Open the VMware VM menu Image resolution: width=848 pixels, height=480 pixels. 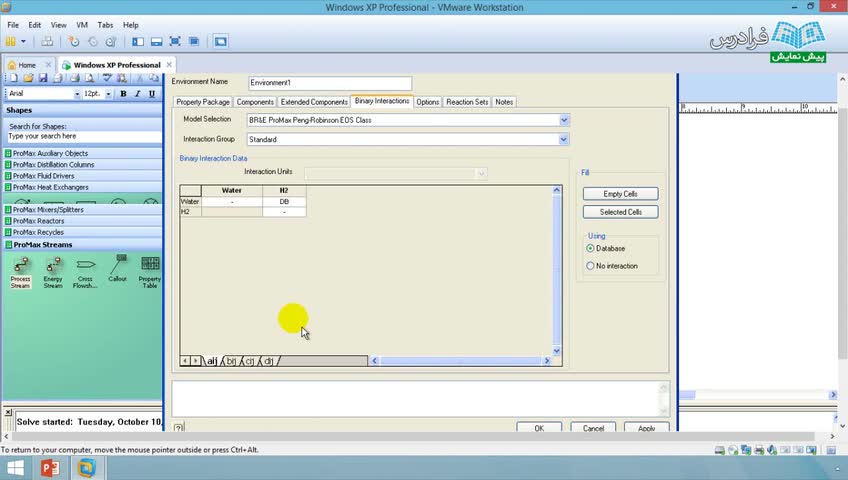[82, 25]
